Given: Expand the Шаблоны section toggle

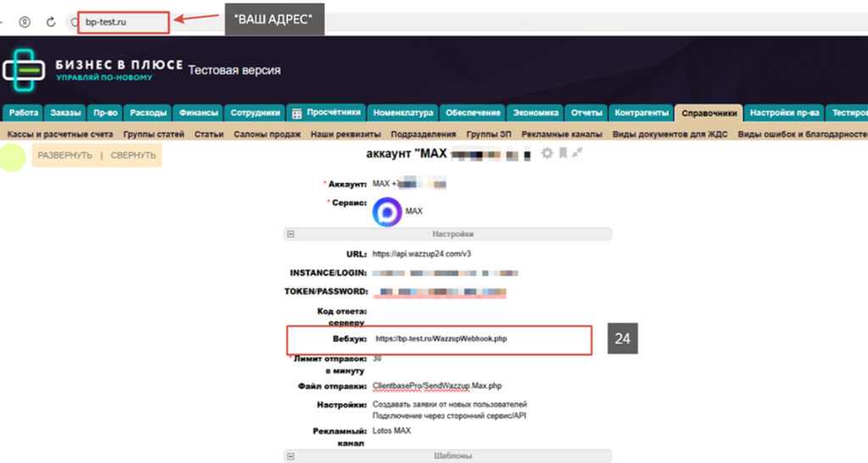Looking at the screenshot, I should click(291, 456).
